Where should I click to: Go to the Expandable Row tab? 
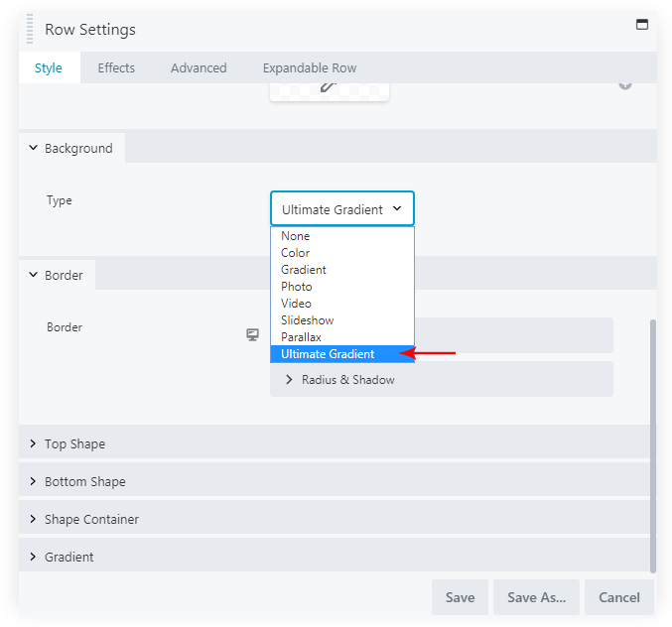coord(310,68)
